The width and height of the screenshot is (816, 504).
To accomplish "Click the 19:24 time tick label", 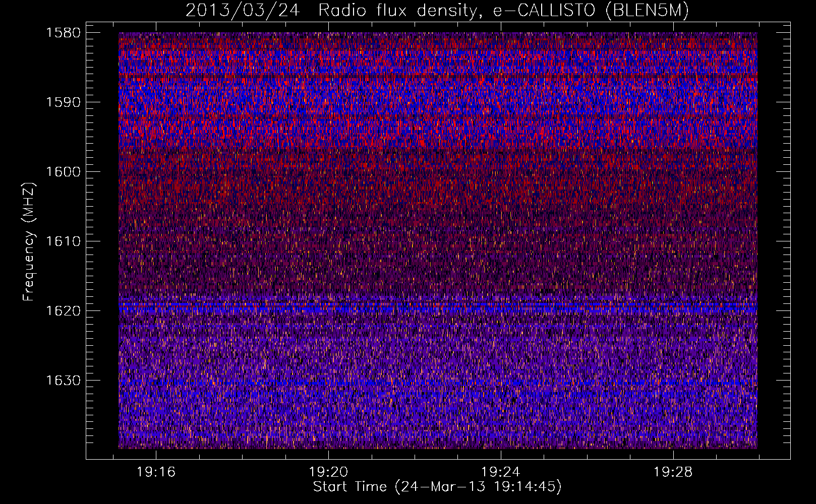I will (x=501, y=472).
